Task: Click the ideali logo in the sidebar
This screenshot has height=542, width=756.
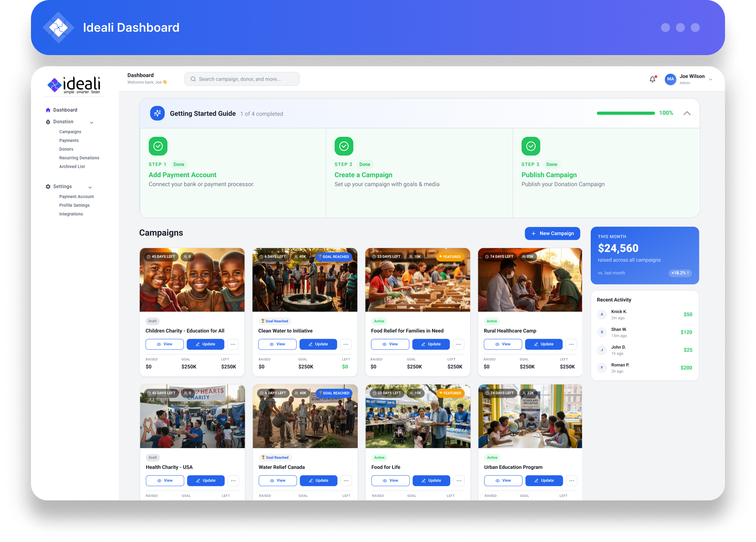Action: [74, 85]
